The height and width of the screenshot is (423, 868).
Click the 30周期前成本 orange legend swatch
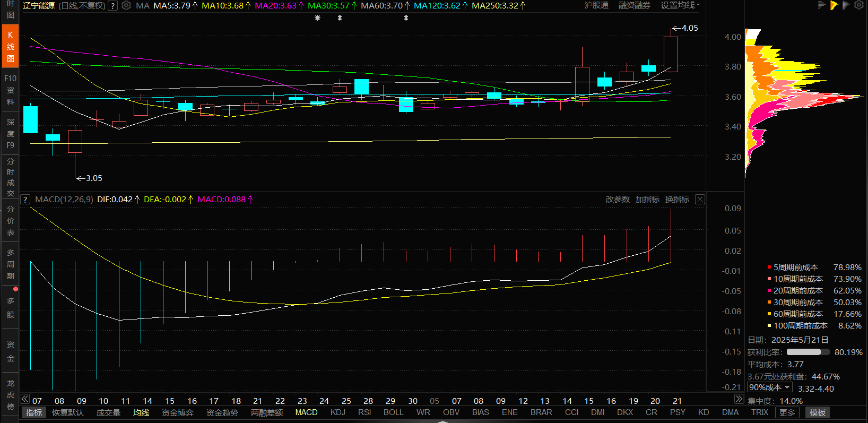pyautogui.click(x=769, y=302)
